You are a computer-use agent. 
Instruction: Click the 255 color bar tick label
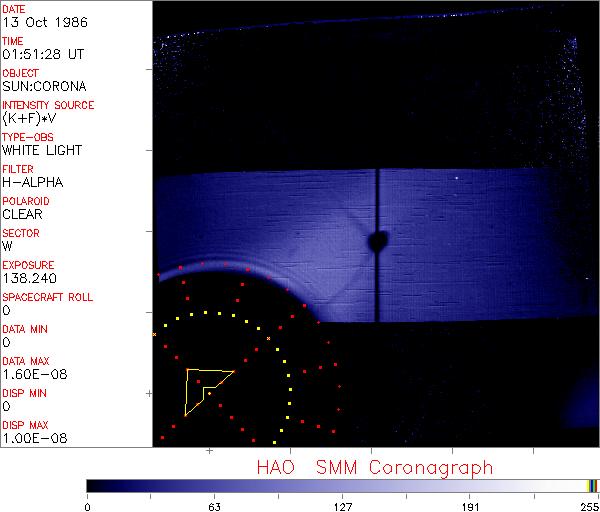587,505
